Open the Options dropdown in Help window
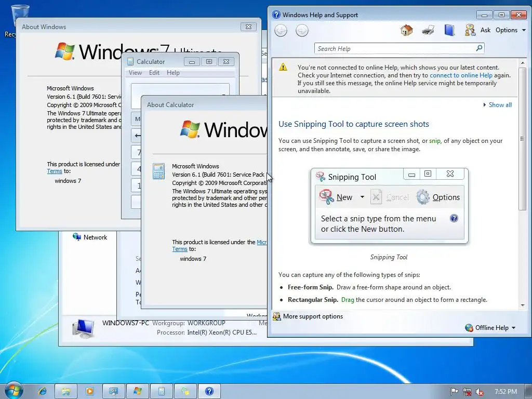 tap(510, 30)
